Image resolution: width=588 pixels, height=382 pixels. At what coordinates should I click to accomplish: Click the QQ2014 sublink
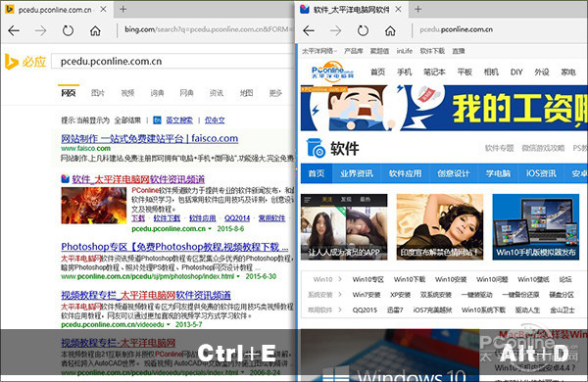click(237, 218)
